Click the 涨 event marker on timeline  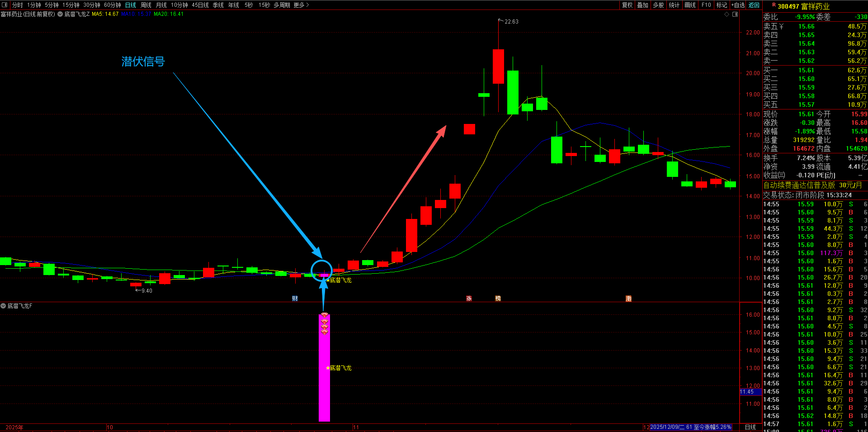coord(469,299)
